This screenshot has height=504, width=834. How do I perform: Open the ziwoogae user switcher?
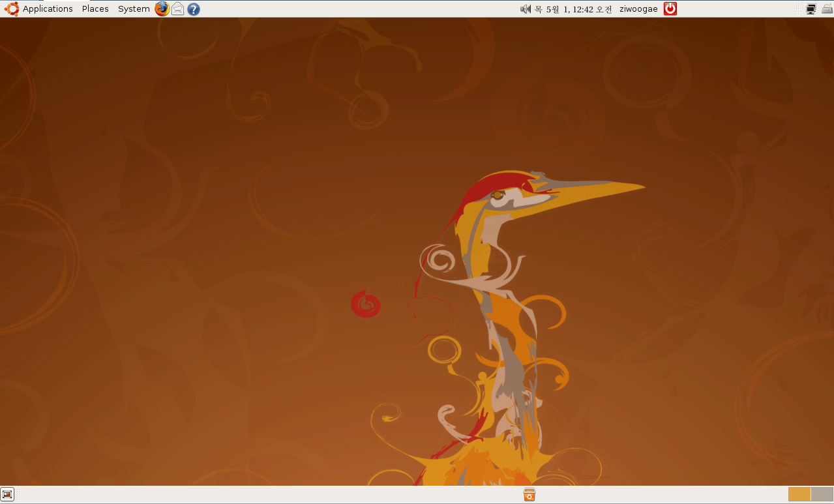tap(638, 9)
